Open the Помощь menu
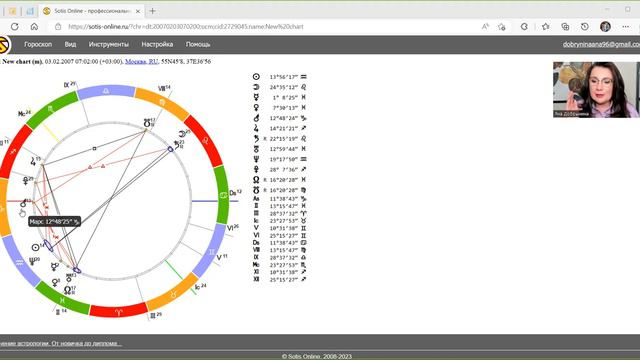 point(198,44)
